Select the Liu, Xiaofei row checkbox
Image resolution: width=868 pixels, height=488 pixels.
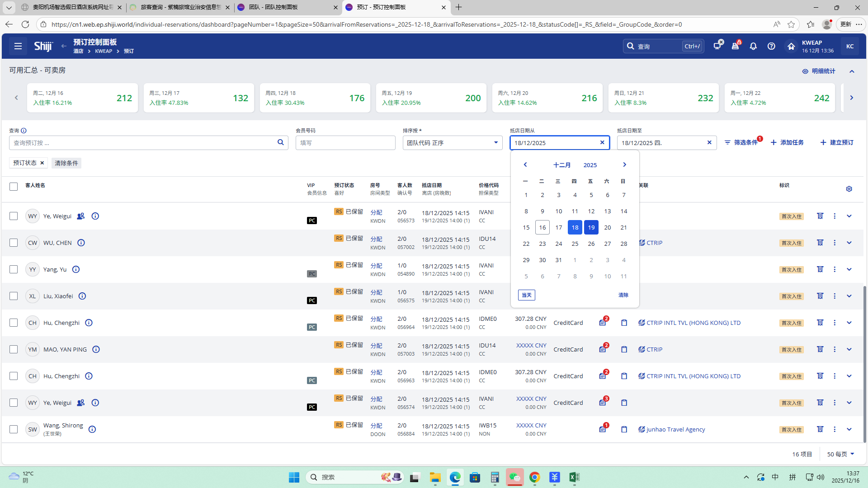14,296
